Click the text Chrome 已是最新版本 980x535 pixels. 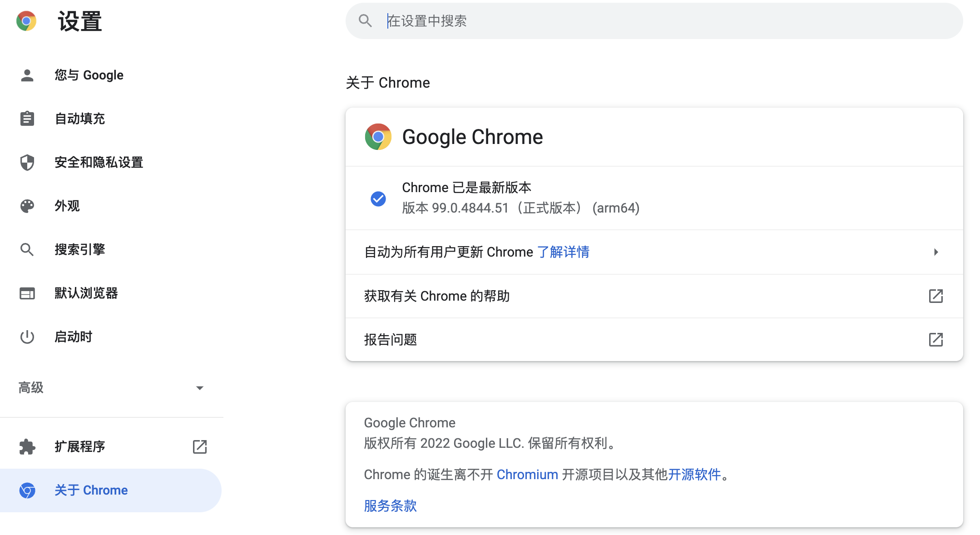tap(467, 188)
